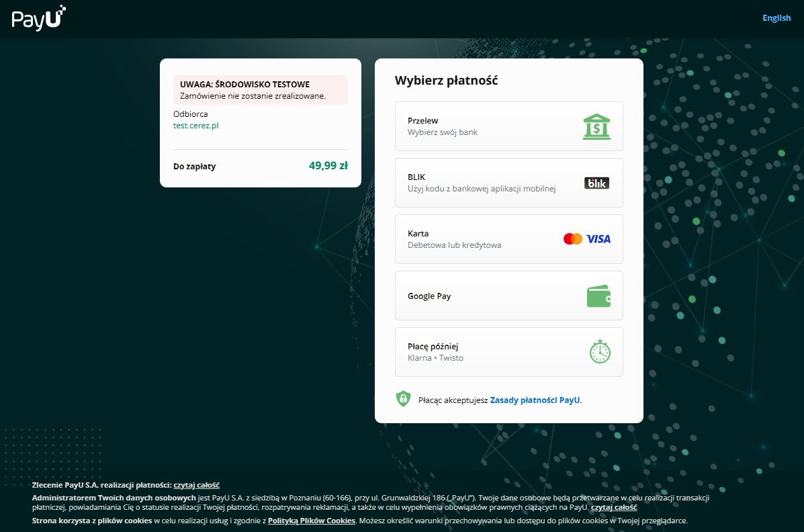The image size is (804, 532).
Task: Open Zasady płatności PayU link
Action: [535, 400]
